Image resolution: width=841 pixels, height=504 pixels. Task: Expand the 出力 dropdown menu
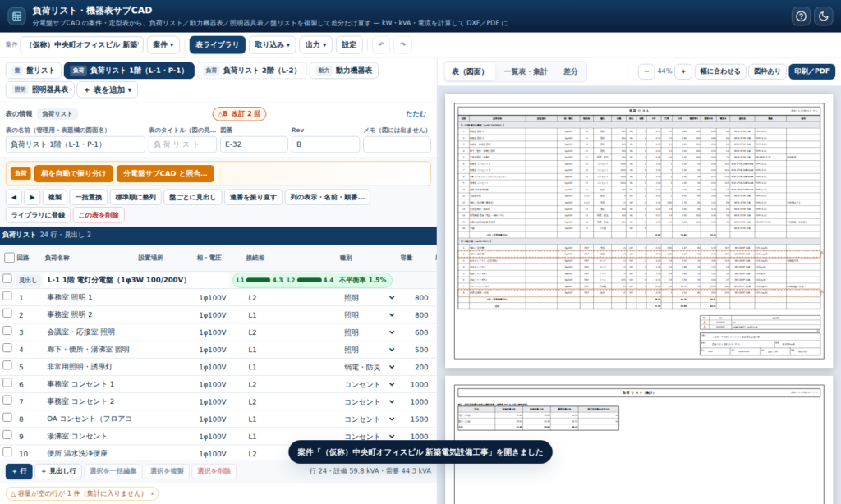tap(315, 44)
